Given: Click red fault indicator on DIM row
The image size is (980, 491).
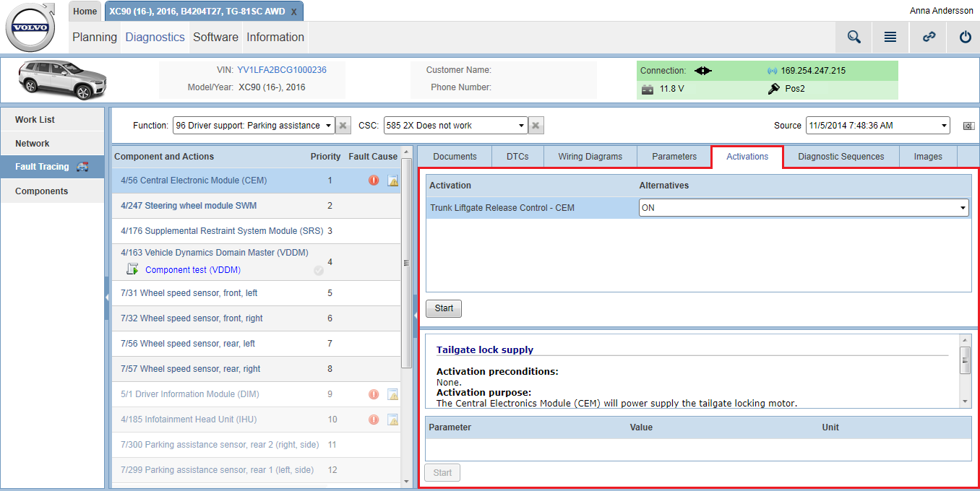Looking at the screenshot, I should click(374, 394).
